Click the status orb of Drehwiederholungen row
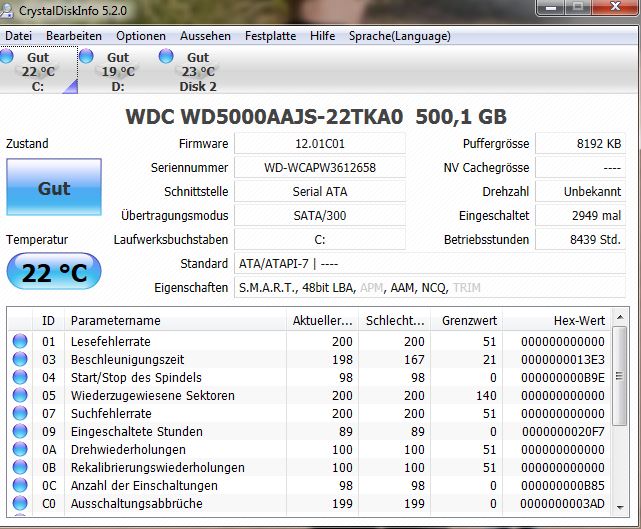Image resolution: width=641 pixels, height=529 pixels. click(20, 449)
